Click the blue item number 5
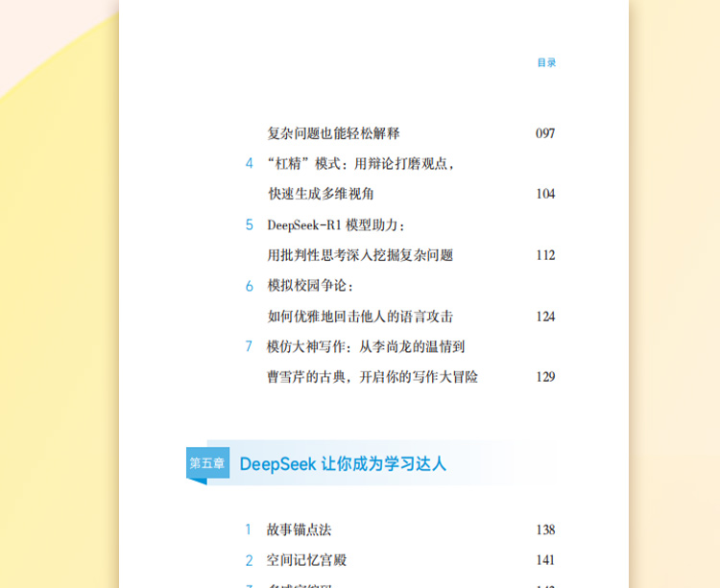720x588 pixels. tap(250, 224)
